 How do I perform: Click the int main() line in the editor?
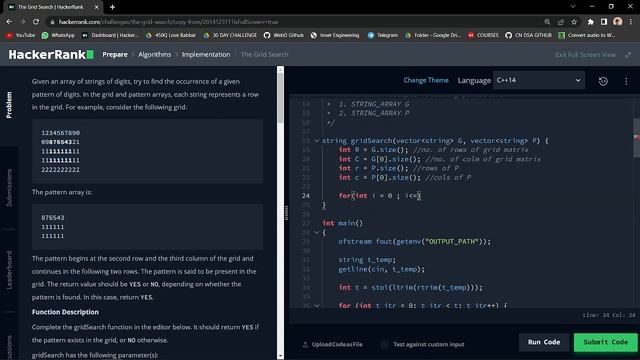click(342, 223)
